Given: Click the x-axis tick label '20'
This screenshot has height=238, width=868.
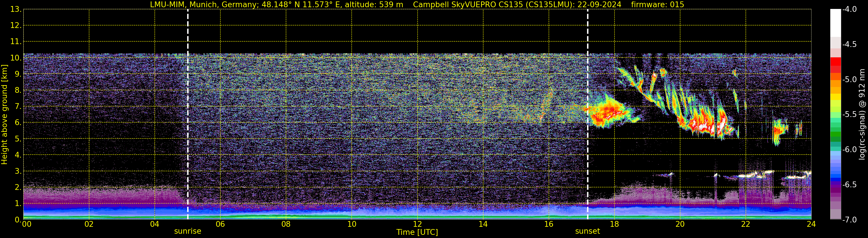Looking at the screenshot, I should [680, 224].
